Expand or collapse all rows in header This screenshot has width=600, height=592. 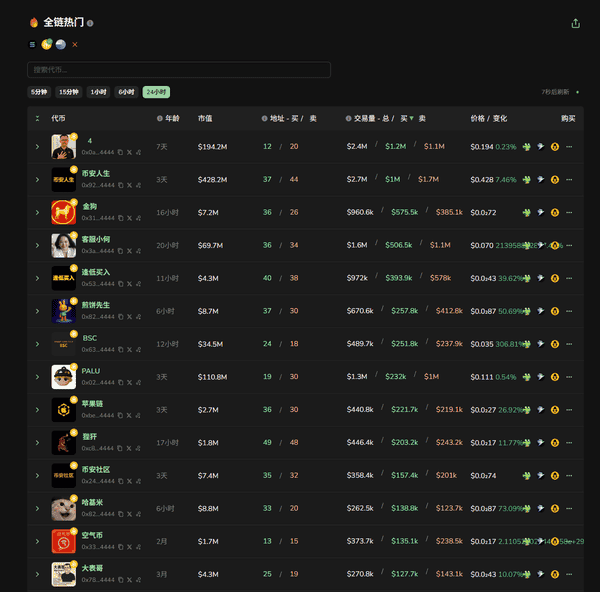click(x=38, y=118)
